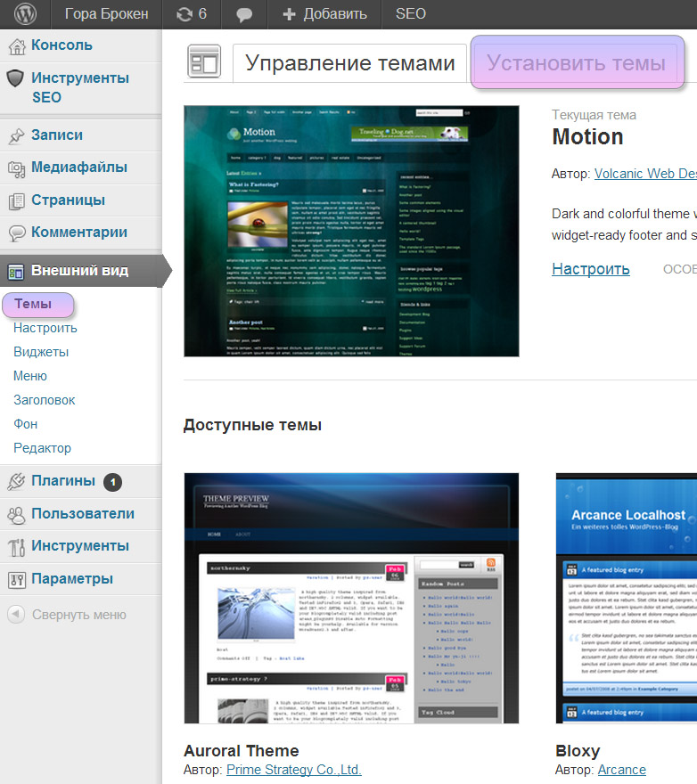
Task: Open Меню submenu item
Action: tap(30, 376)
